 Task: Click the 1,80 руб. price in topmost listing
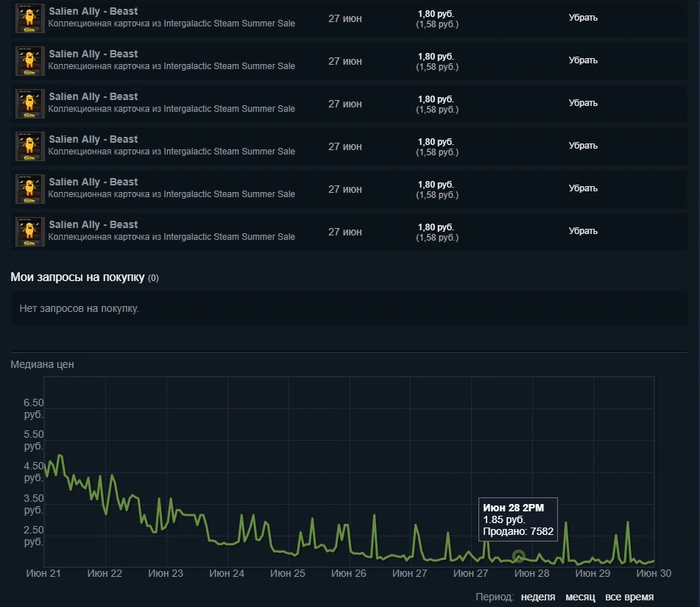[436, 14]
